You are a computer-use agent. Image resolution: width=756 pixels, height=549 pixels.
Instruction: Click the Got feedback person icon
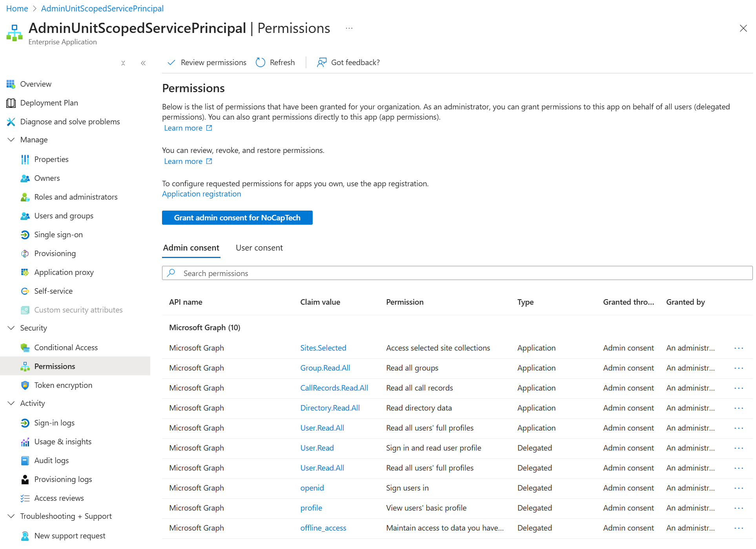(322, 62)
